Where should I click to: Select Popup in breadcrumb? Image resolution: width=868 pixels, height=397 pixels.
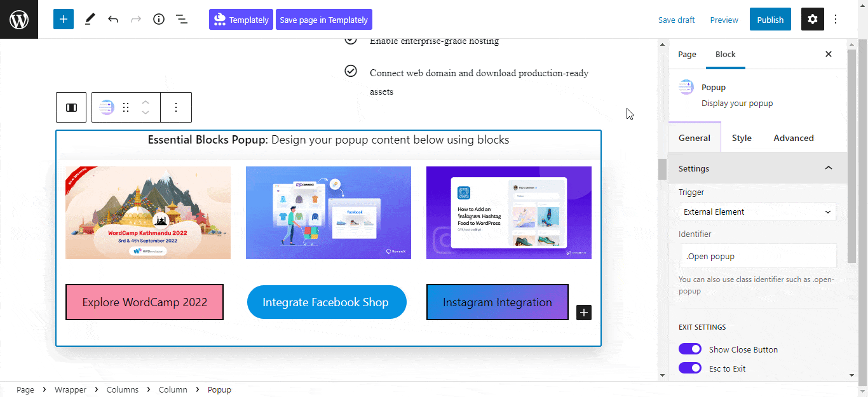point(219,389)
